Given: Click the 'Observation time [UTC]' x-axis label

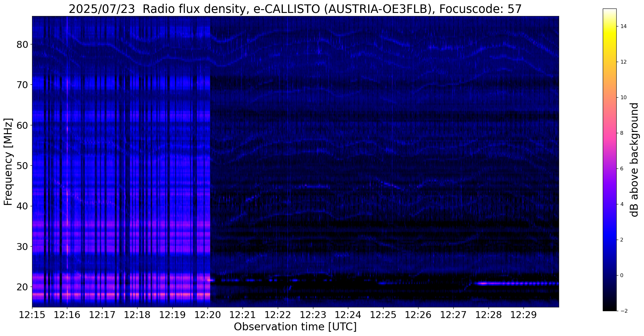Looking at the screenshot, I should coord(295,327).
